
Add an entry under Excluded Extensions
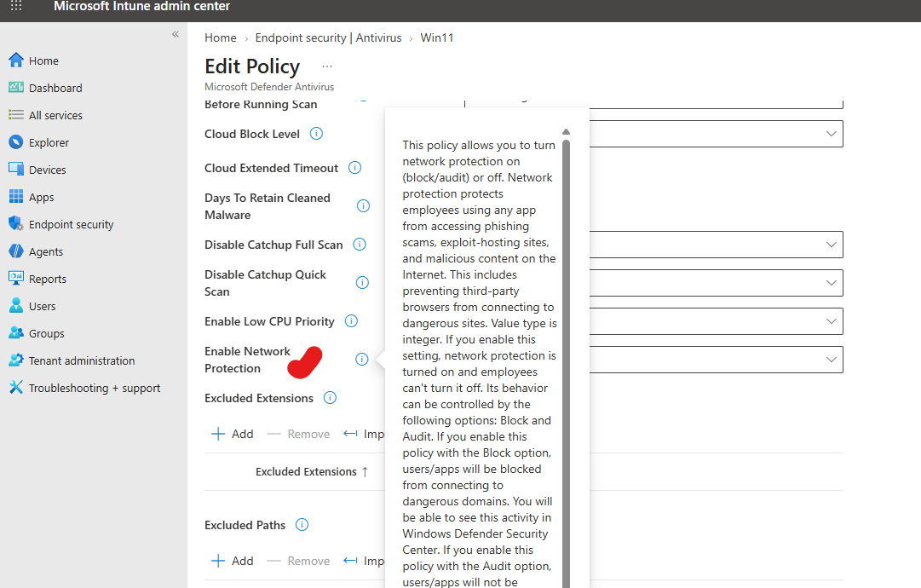[233, 434]
